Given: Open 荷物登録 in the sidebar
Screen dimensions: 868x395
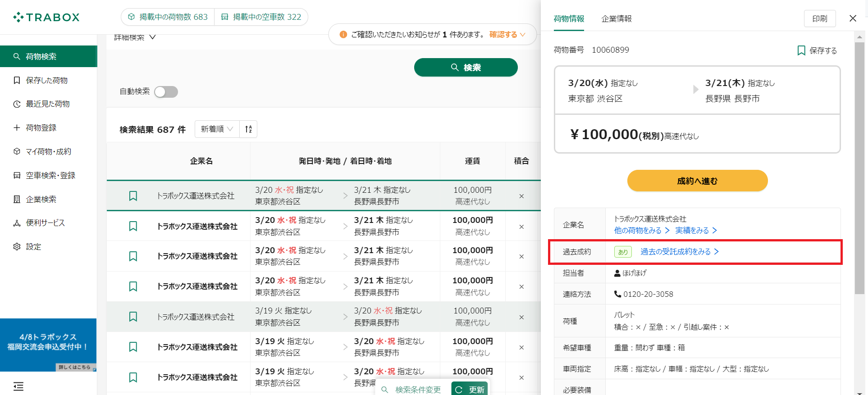Looking at the screenshot, I should coord(49,128).
